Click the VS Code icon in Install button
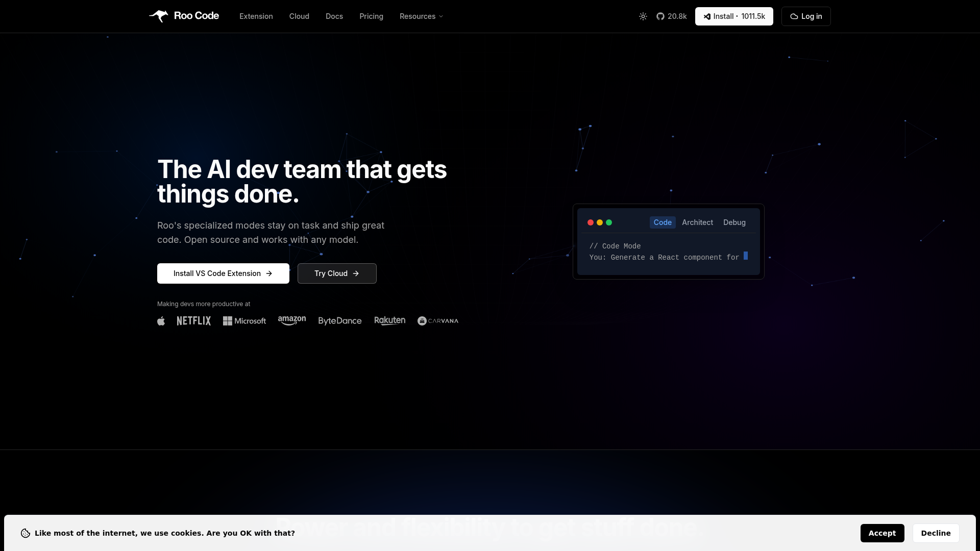980x551 pixels. pyautogui.click(x=706, y=16)
